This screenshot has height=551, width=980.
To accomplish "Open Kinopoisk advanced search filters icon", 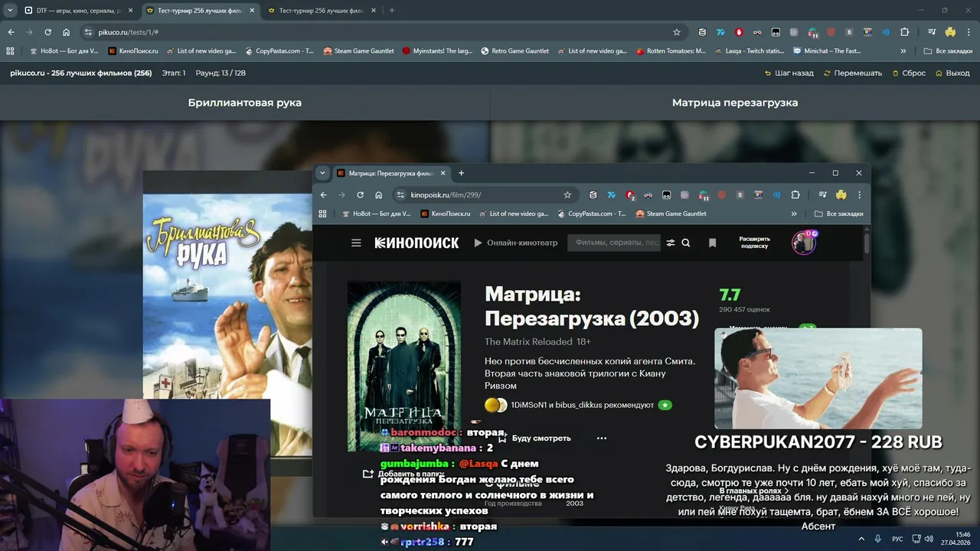I will point(671,243).
